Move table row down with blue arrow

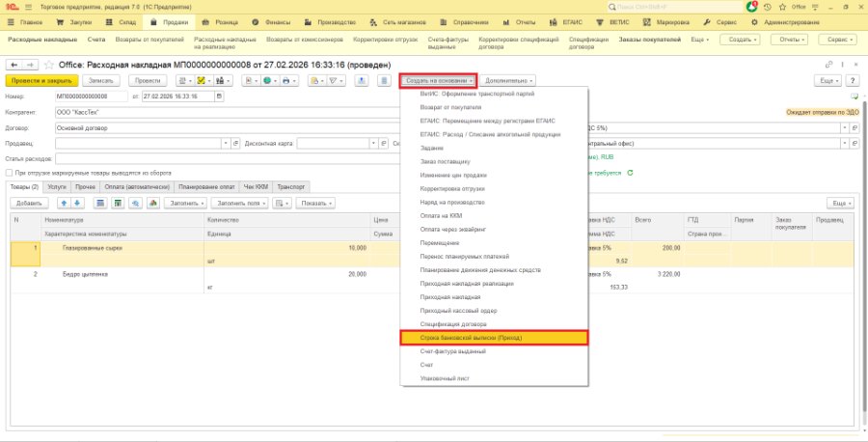[77, 204]
